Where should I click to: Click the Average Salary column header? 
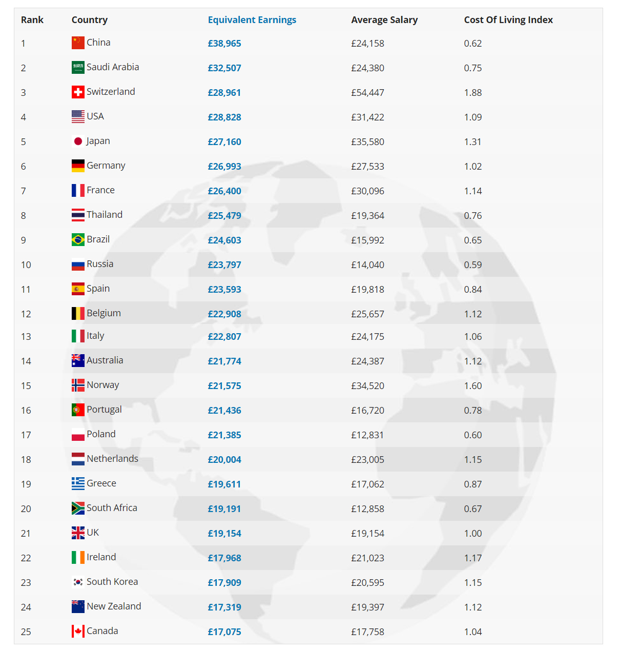[x=384, y=20]
